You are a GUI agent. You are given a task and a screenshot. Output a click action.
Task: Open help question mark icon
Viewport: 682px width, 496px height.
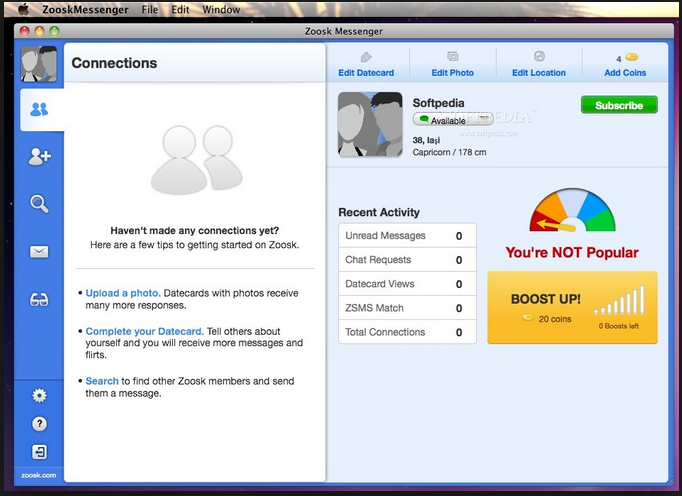click(x=39, y=424)
